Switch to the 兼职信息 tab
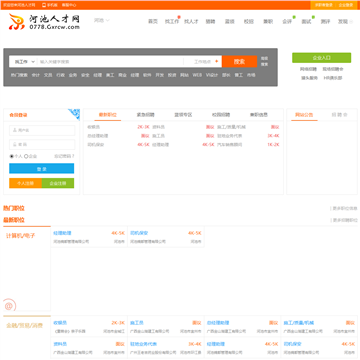This screenshot has width=360, height=360. 259,115
